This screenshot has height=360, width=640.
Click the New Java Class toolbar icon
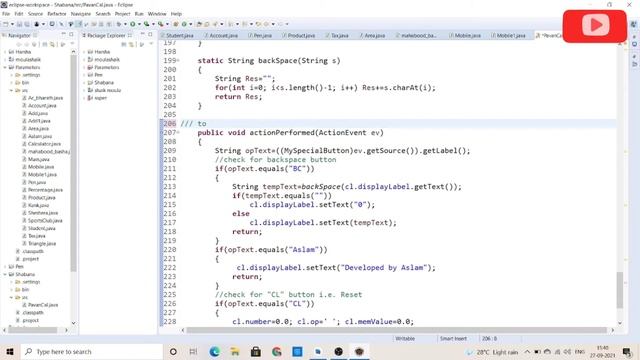pos(184,24)
